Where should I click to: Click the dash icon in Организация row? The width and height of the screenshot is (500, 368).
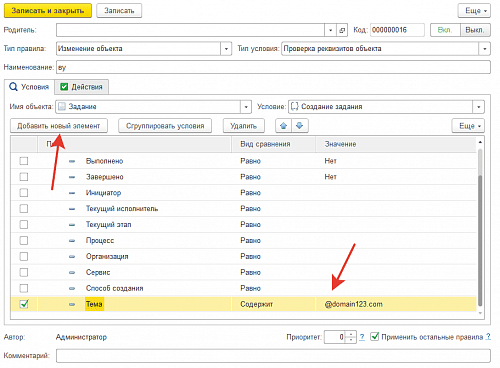pyautogui.click(x=72, y=257)
